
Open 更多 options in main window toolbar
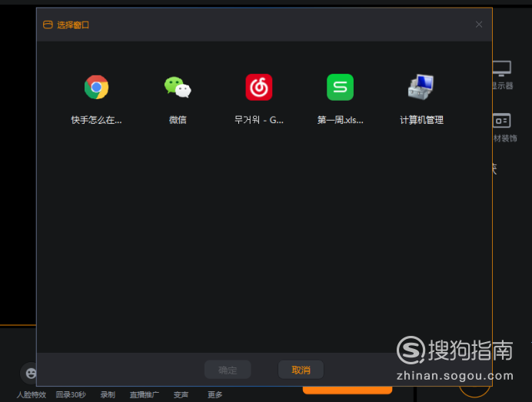coord(214,394)
